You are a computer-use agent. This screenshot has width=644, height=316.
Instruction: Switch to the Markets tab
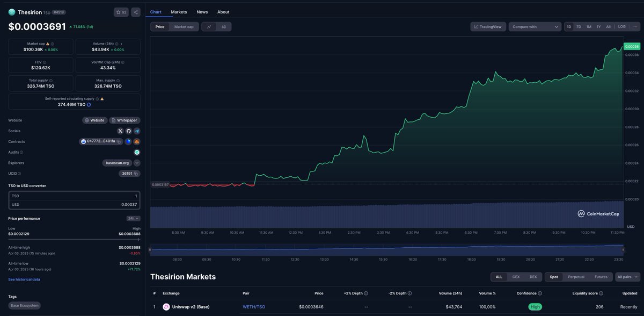[179, 12]
